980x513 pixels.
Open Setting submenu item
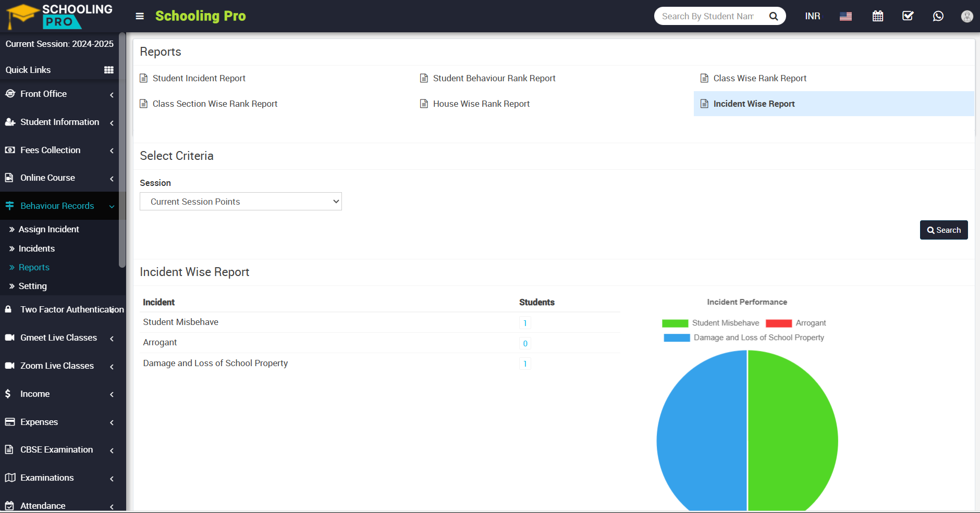(33, 286)
